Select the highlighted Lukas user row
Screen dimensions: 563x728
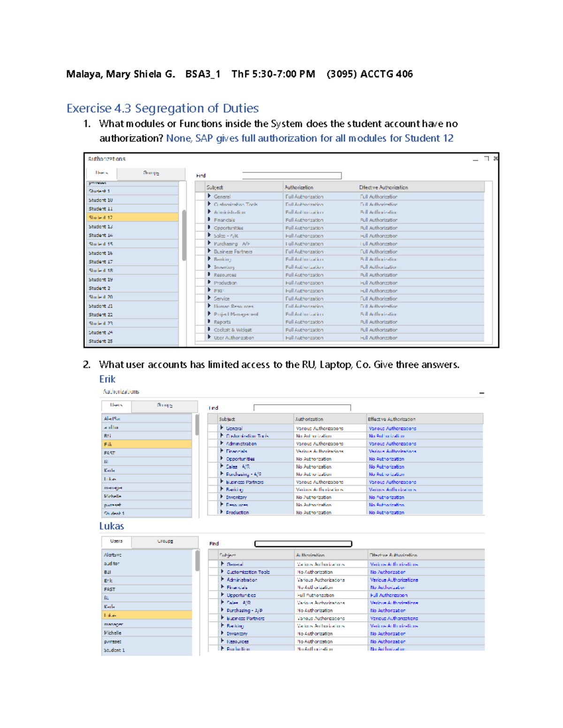point(146,615)
